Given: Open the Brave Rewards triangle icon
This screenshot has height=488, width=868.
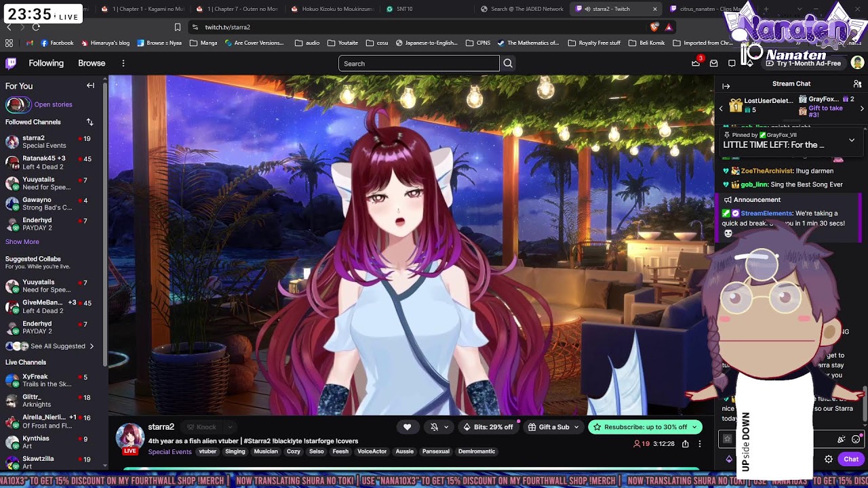Looking at the screenshot, I should click(x=669, y=27).
